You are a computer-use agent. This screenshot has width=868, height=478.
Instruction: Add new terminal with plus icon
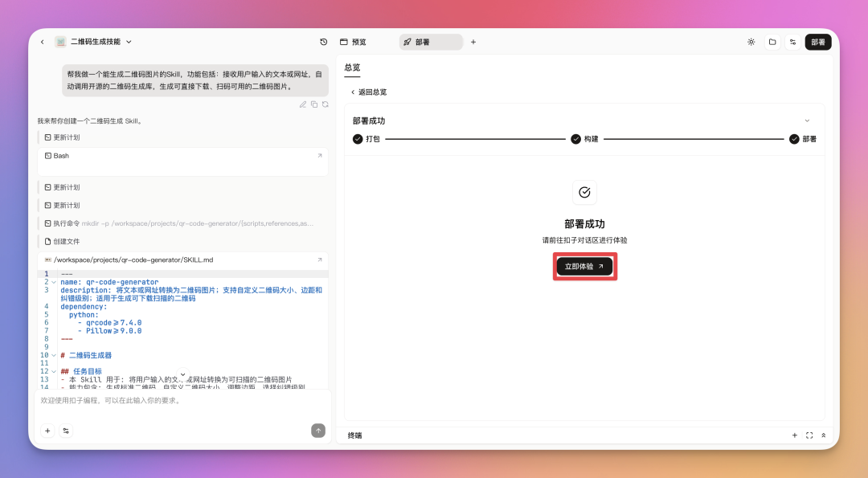tap(794, 436)
